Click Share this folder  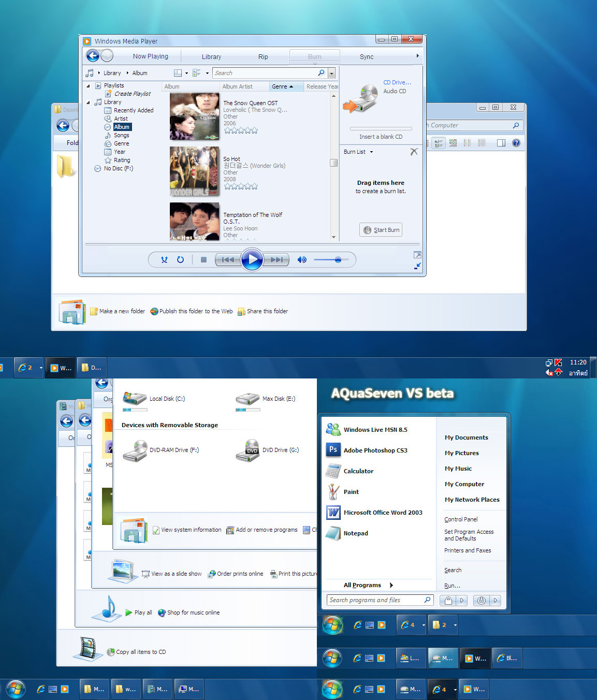(263, 311)
